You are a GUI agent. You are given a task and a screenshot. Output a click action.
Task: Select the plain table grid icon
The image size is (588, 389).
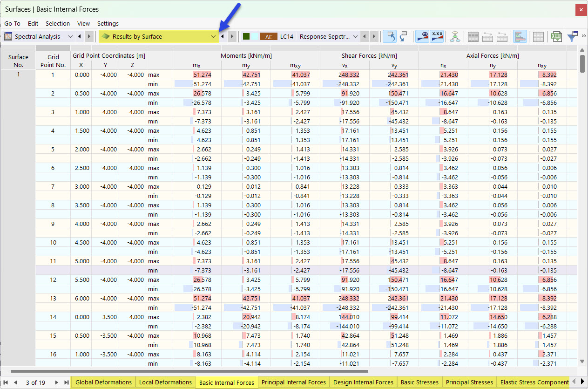(x=538, y=36)
